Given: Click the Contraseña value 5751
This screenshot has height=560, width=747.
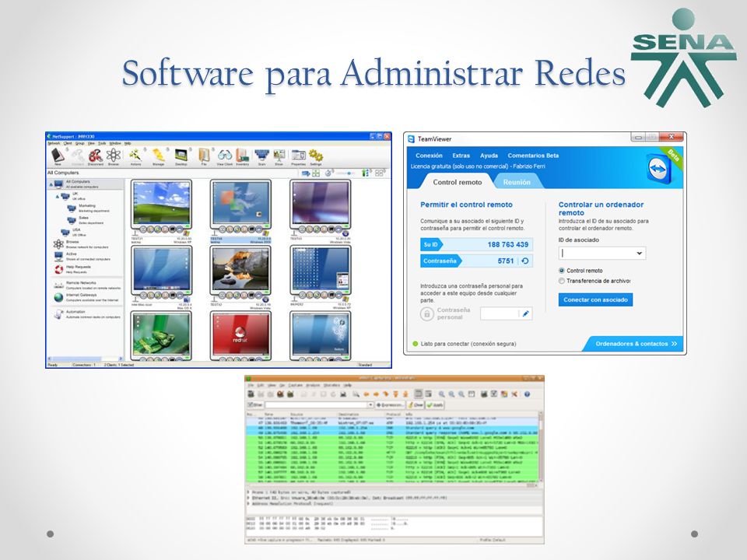Looking at the screenshot, I should coord(506,261).
